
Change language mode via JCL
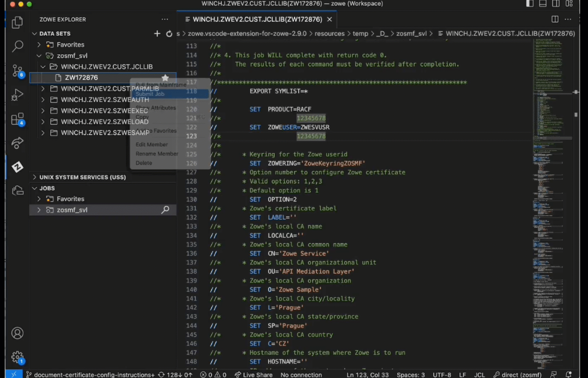(x=479, y=375)
